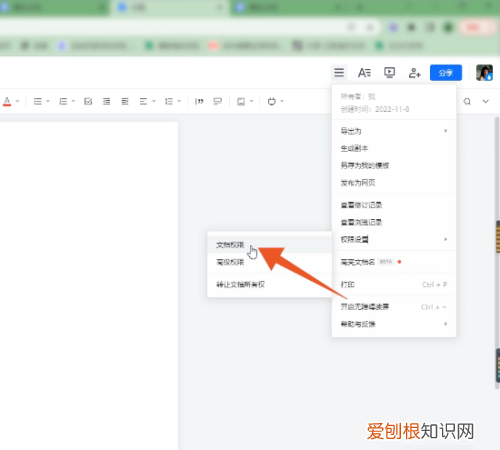Enable 开启无障碍读屏 screen reader option
The image size is (500, 450).
tap(394, 307)
